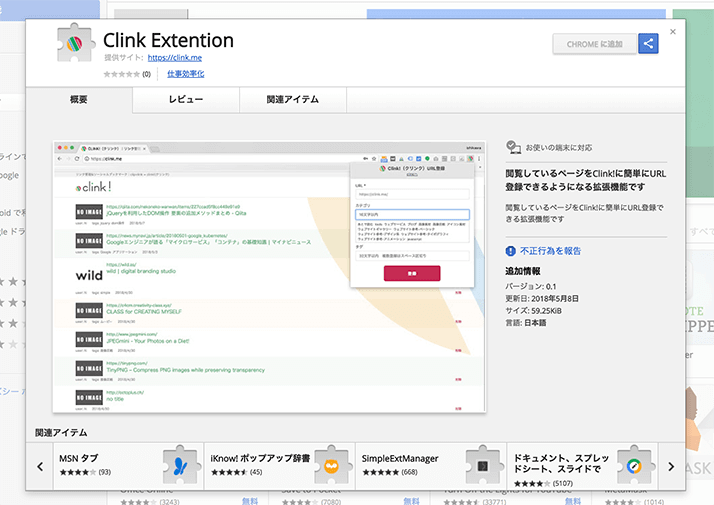
Task: Open the Clink extension screenshot preview
Action: click(269, 277)
